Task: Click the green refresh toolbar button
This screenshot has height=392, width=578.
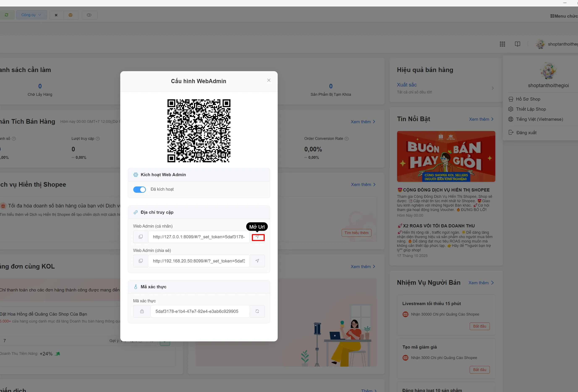Action: coord(7,15)
